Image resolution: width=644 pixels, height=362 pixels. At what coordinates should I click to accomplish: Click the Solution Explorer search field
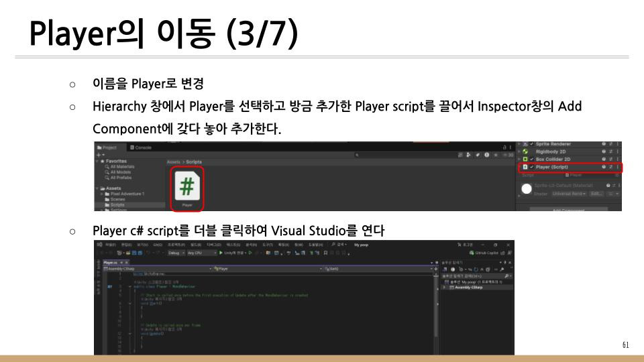[476, 276]
